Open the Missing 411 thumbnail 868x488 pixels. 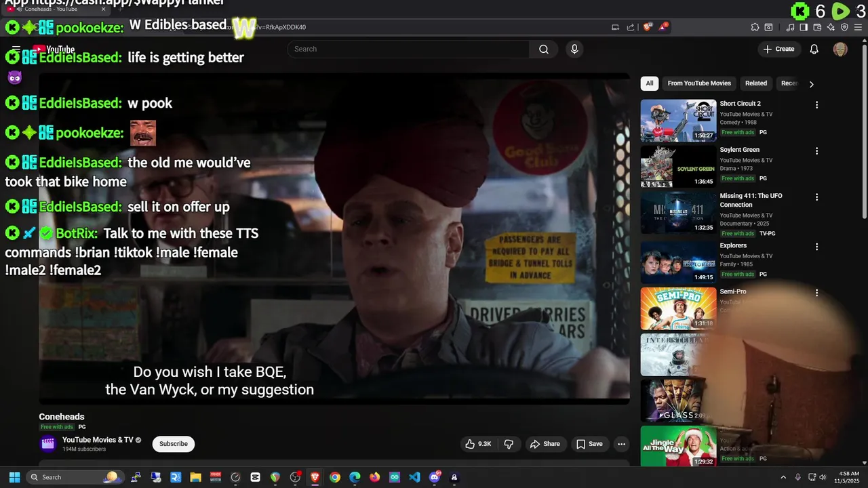[678, 213]
